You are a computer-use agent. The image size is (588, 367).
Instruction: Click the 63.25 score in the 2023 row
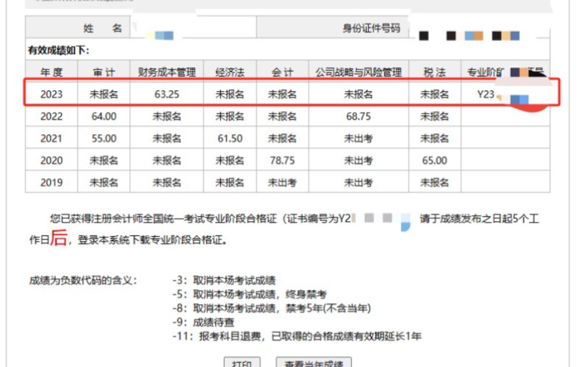167,94
